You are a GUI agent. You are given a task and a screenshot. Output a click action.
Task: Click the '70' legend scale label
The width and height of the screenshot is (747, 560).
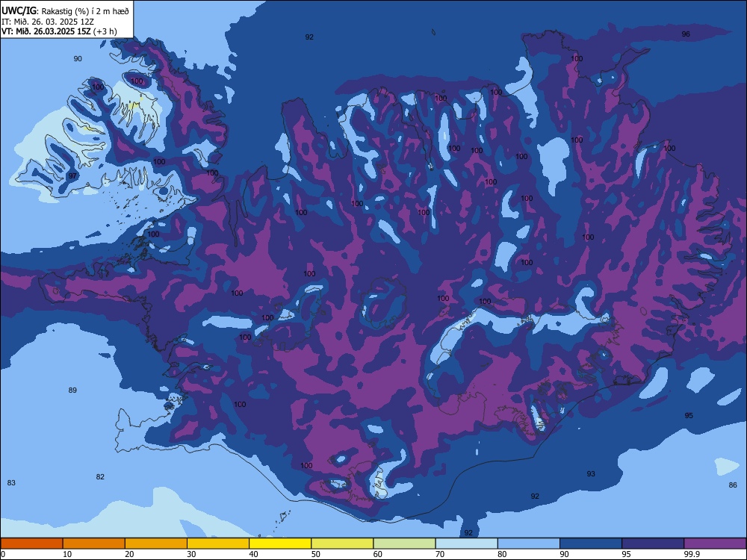pos(440,554)
